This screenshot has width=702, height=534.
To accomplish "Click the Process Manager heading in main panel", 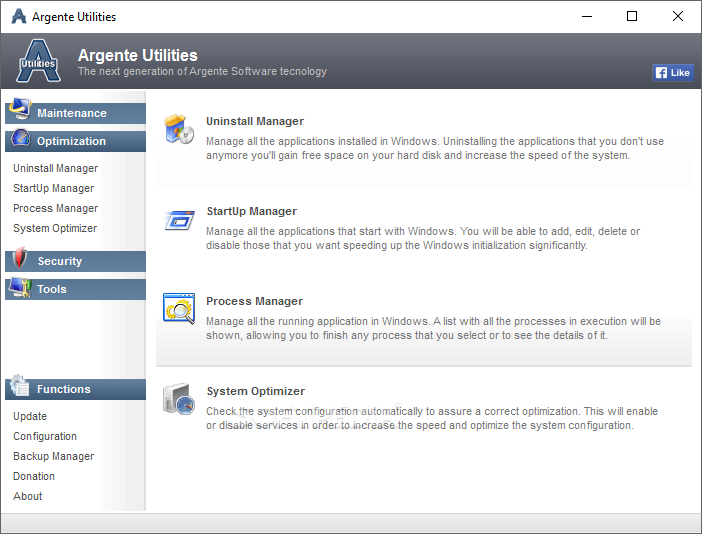I will tap(254, 301).
